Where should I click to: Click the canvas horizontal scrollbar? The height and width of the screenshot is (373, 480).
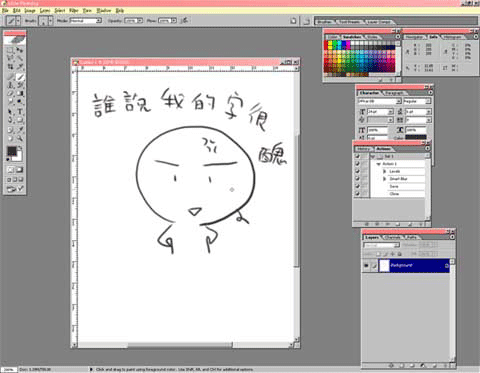coord(184,345)
